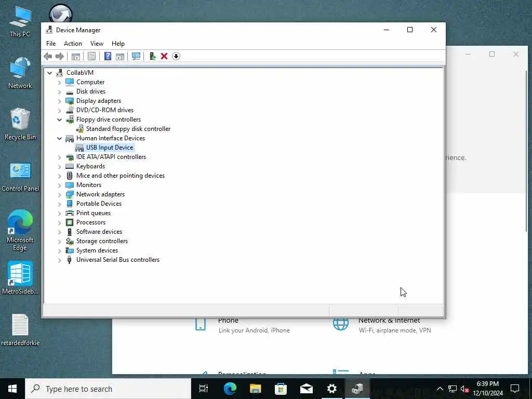532x399 pixels.
Task: Open the File menu
Action: coord(51,44)
